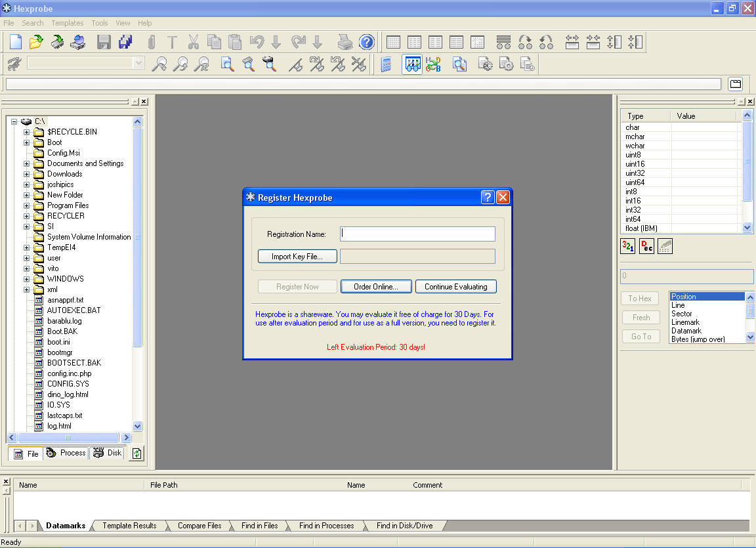
Task: Click the Redo arrow icon
Action: pyautogui.click(x=299, y=42)
